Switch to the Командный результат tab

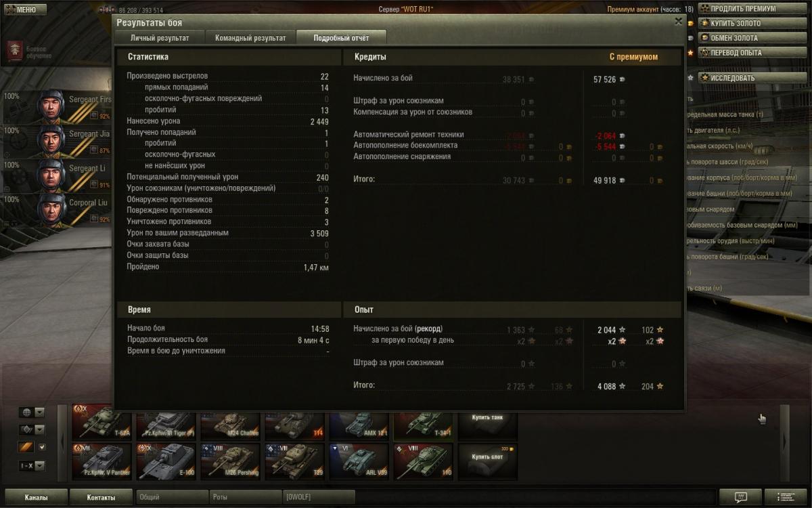click(250, 38)
